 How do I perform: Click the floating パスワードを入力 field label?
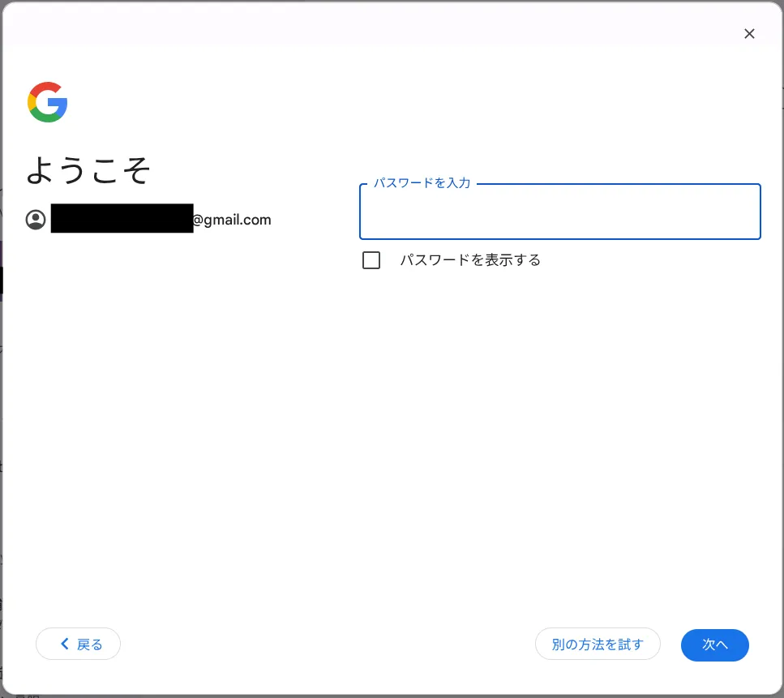click(422, 183)
